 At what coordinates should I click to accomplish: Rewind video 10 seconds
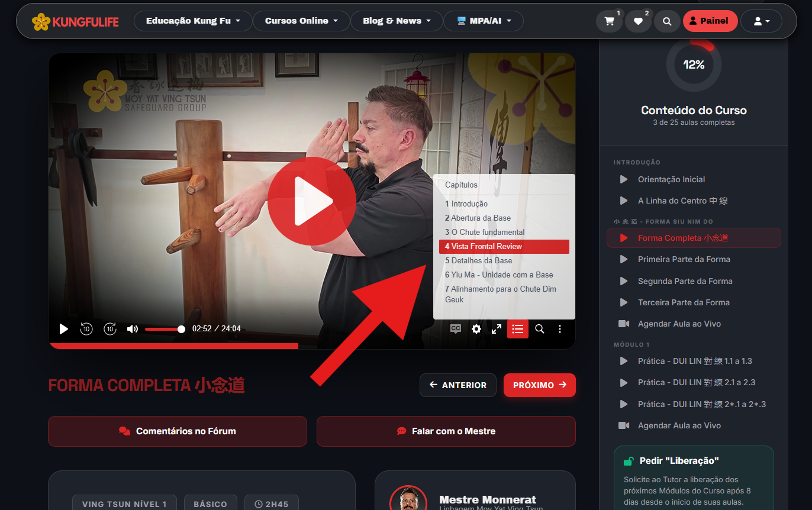tap(86, 329)
